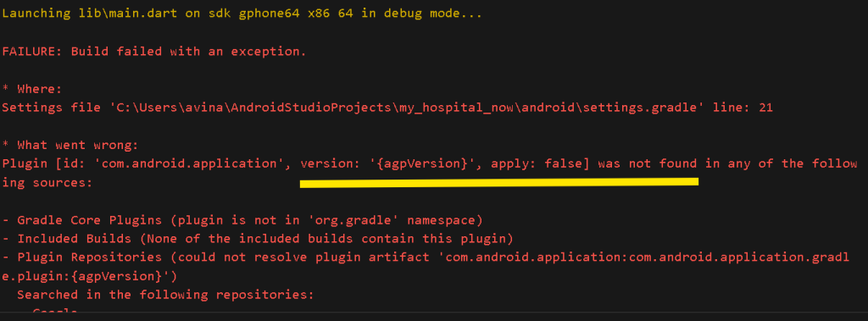This screenshot has height=321, width=868.
Task: Click the '* Where:' heading
Action: [x=32, y=89]
